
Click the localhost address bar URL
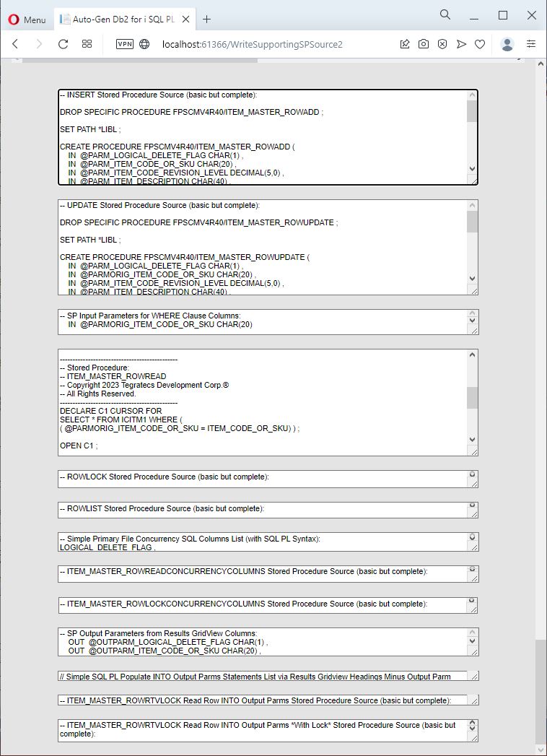click(252, 44)
